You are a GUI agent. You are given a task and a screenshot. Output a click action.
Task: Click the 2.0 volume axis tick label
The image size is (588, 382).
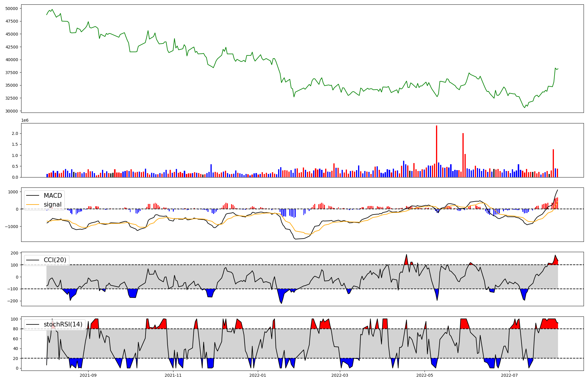pos(15,133)
